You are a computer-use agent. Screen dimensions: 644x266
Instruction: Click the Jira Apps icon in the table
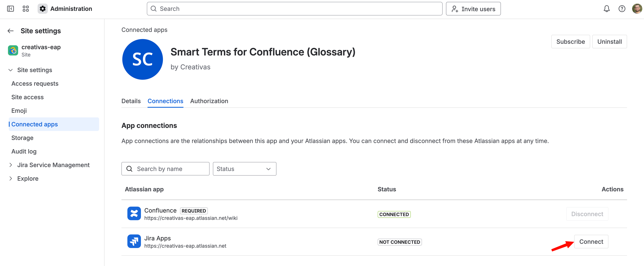(x=134, y=241)
